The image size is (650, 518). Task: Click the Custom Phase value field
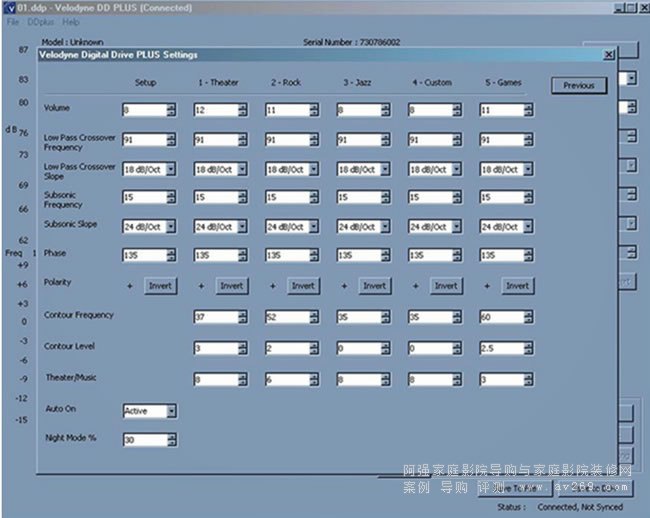pos(427,255)
